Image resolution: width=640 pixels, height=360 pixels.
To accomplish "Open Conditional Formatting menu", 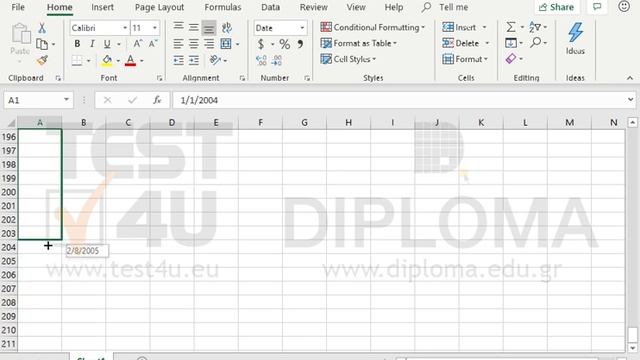I will pos(373,27).
